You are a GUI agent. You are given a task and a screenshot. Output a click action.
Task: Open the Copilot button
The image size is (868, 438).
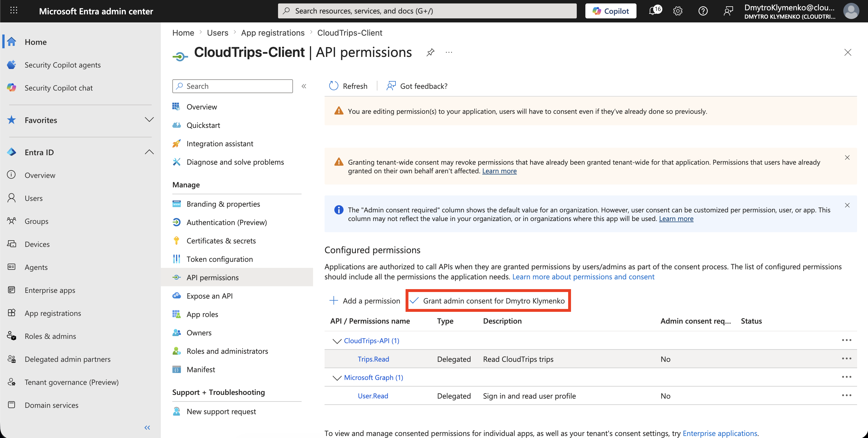pos(611,11)
